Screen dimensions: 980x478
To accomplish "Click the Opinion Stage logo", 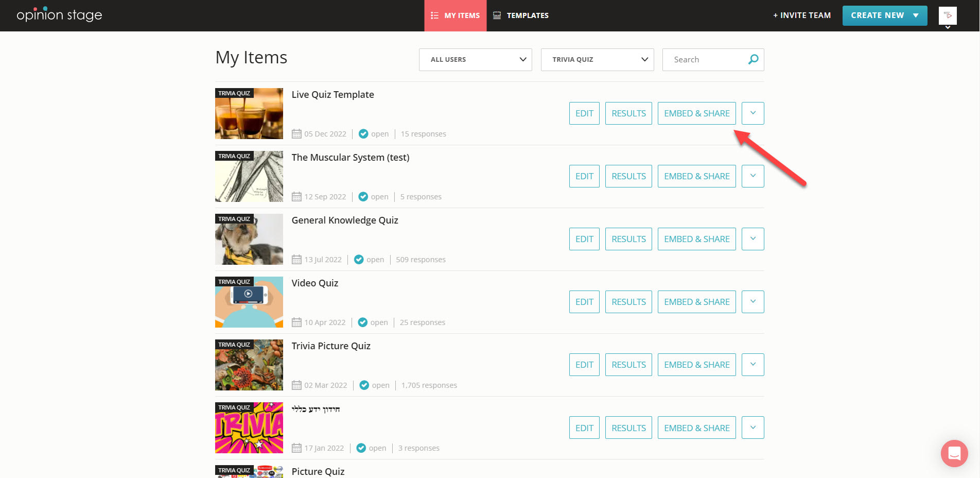I will [58, 15].
